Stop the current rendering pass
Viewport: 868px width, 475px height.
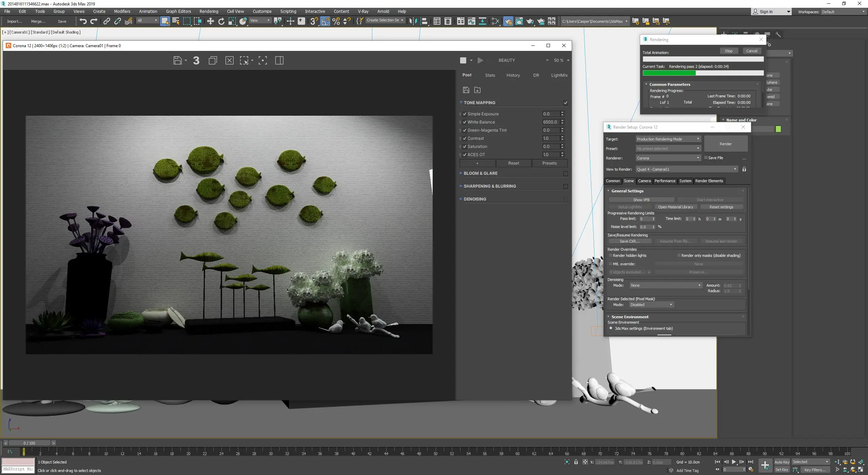(x=728, y=51)
